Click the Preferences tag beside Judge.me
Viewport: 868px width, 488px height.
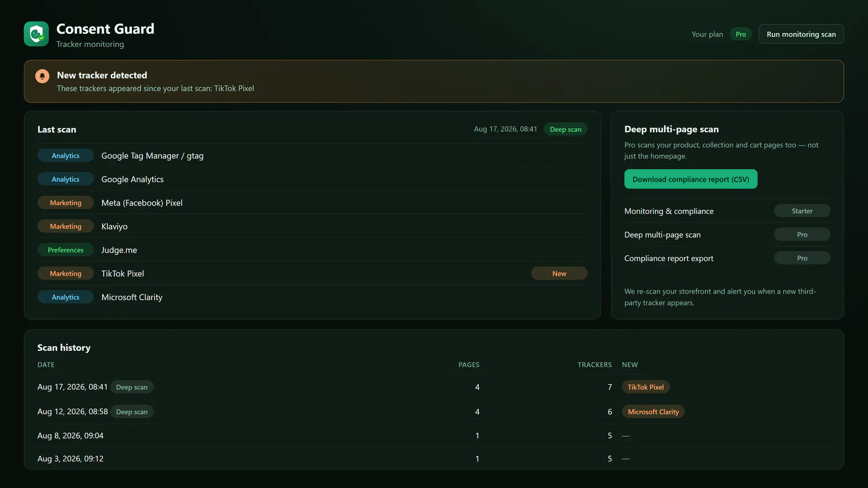tap(66, 250)
